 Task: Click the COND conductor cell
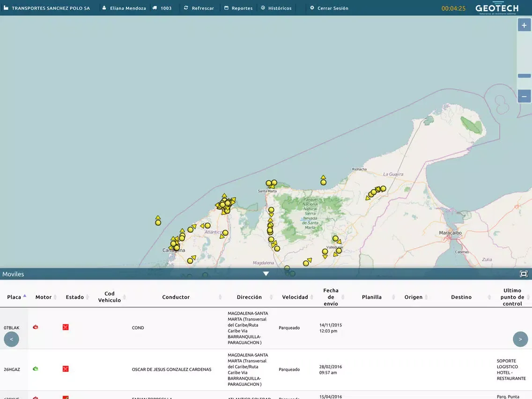point(138,328)
